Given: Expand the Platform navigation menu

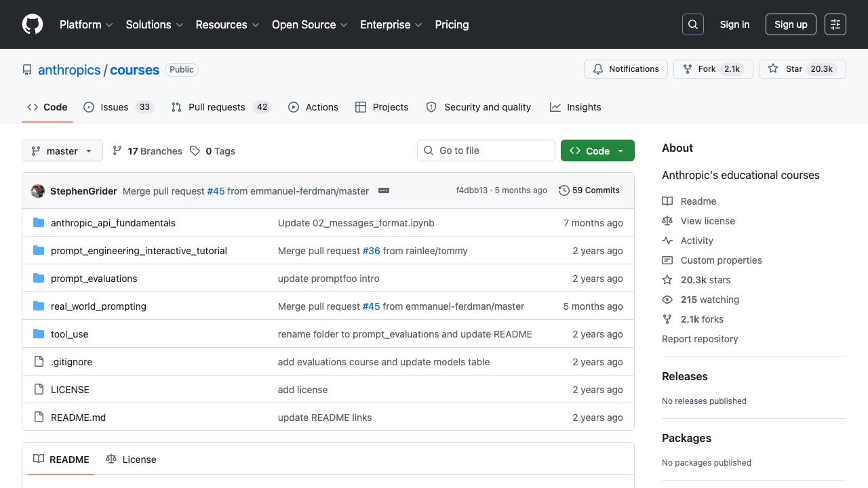Looking at the screenshot, I should pos(86,24).
